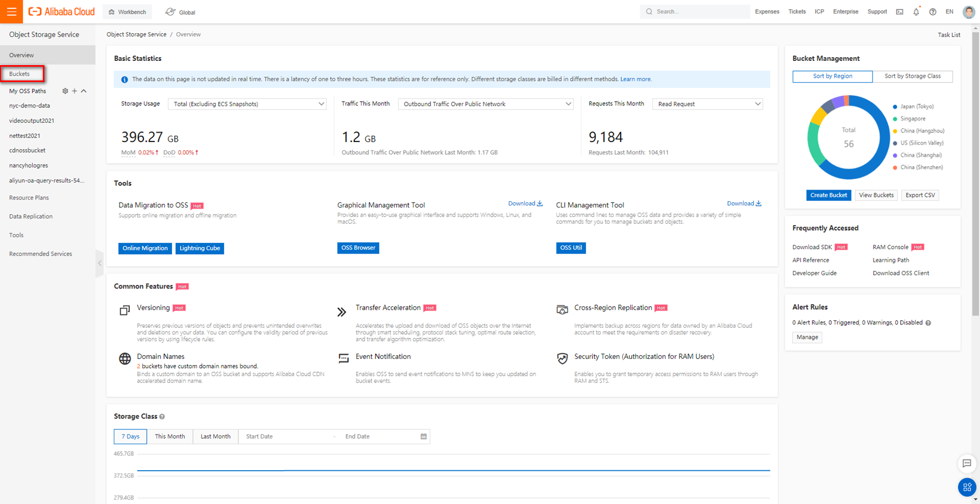The width and height of the screenshot is (980, 504).
Task: Open the Traffic This Month dropdown
Action: click(x=485, y=104)
